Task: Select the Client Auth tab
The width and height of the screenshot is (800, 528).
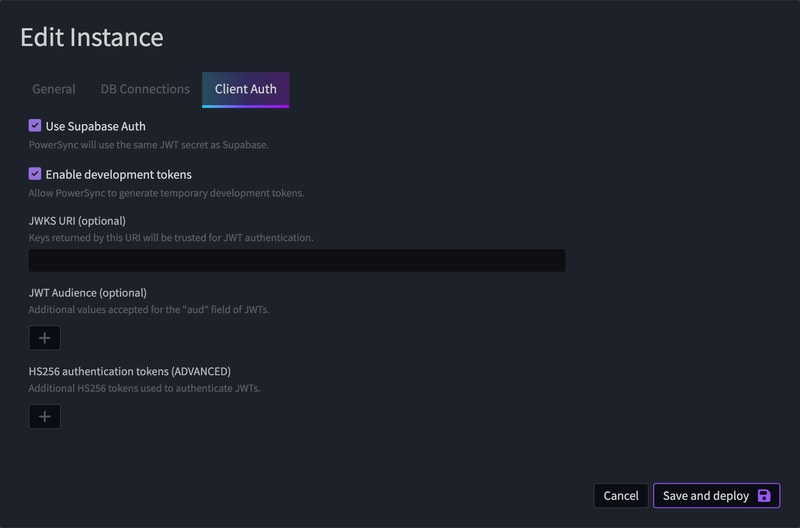Action: click(245, 89)
